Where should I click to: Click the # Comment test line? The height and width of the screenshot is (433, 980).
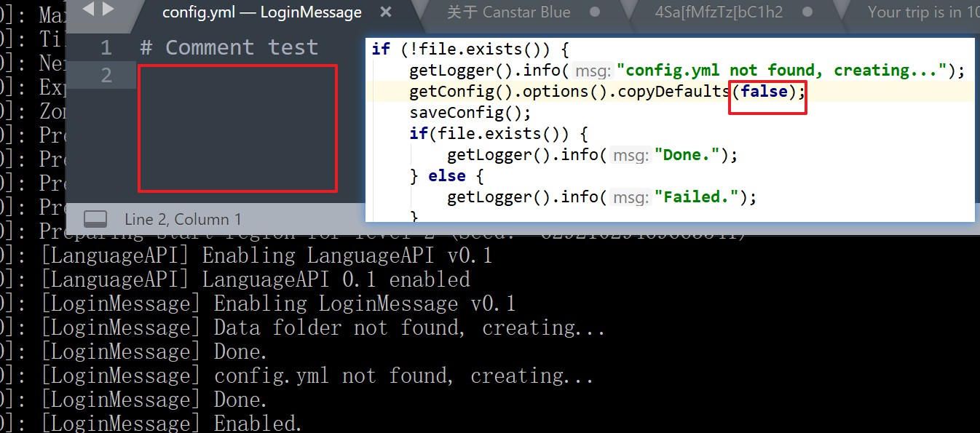point(229,48)
